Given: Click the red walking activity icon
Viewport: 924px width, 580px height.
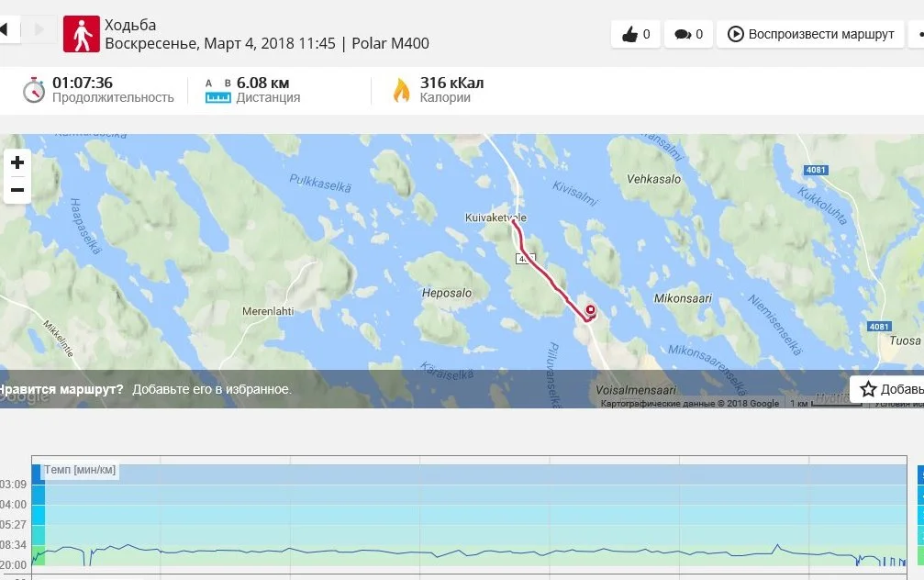Looking at the screenshot, I should tap(81, 34).
